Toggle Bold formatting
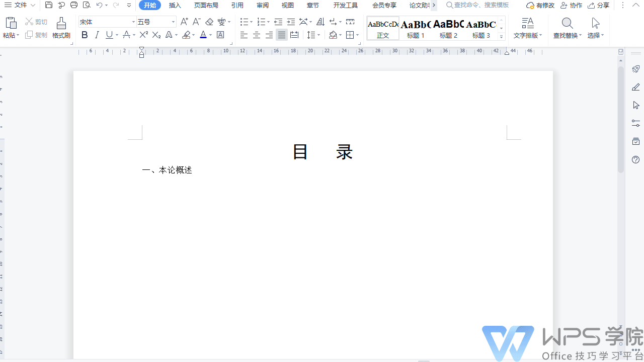644x362 pixels. tap(85, 35)
